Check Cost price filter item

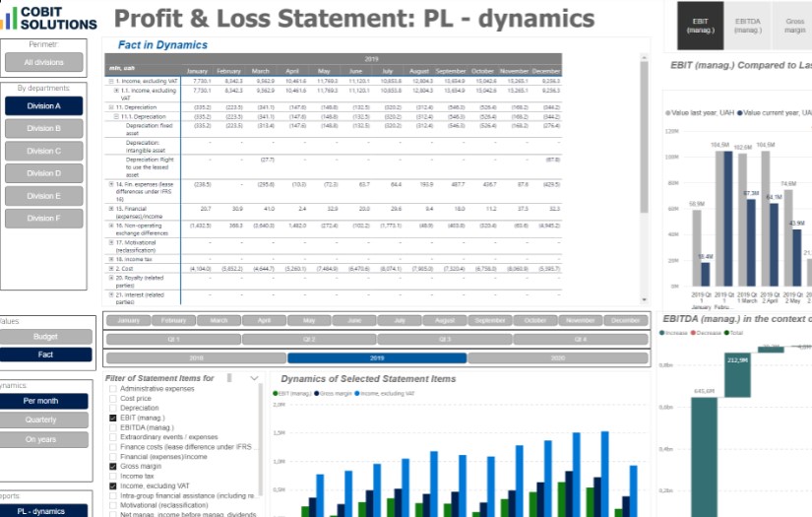point(113,399)
